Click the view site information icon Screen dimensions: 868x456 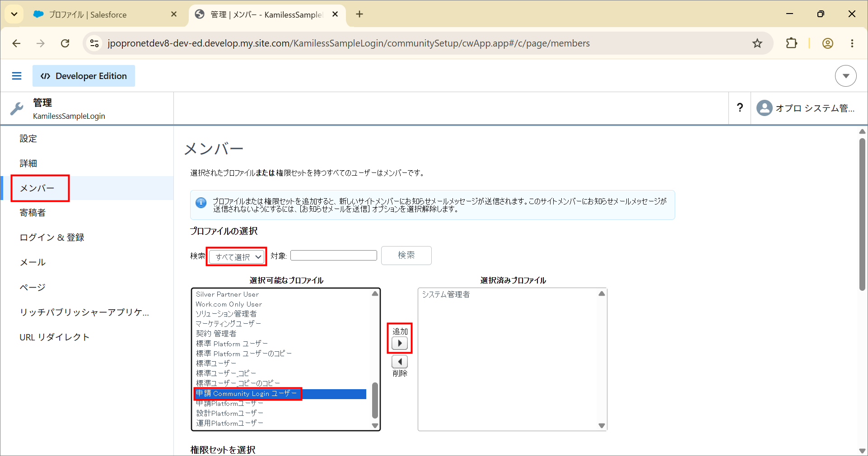click(94, 43)
